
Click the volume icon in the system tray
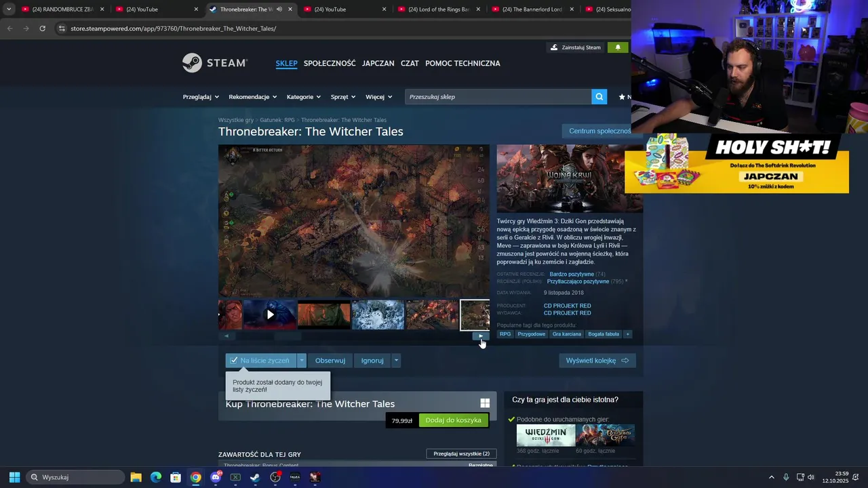pyautogui.click(x=811, y=477)
